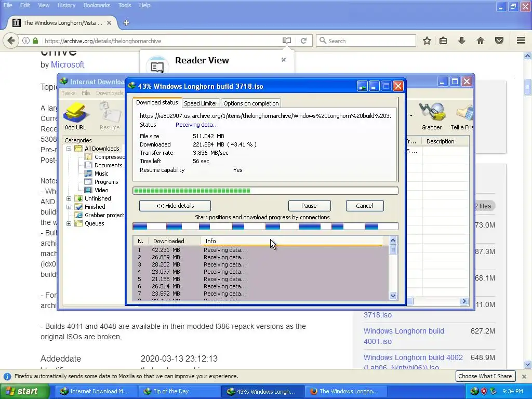Click the Microsoft author link

point(68,64)
